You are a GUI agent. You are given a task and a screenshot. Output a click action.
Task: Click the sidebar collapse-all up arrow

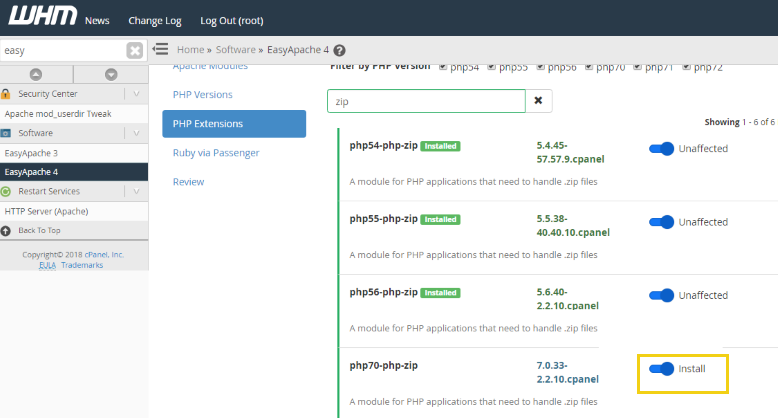point(36,74)
